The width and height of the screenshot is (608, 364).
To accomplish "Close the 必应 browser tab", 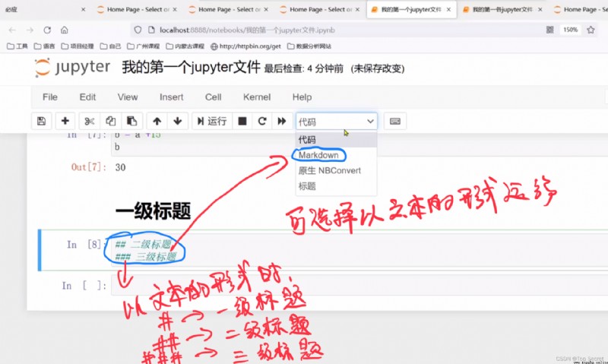I will pos(83,9).
